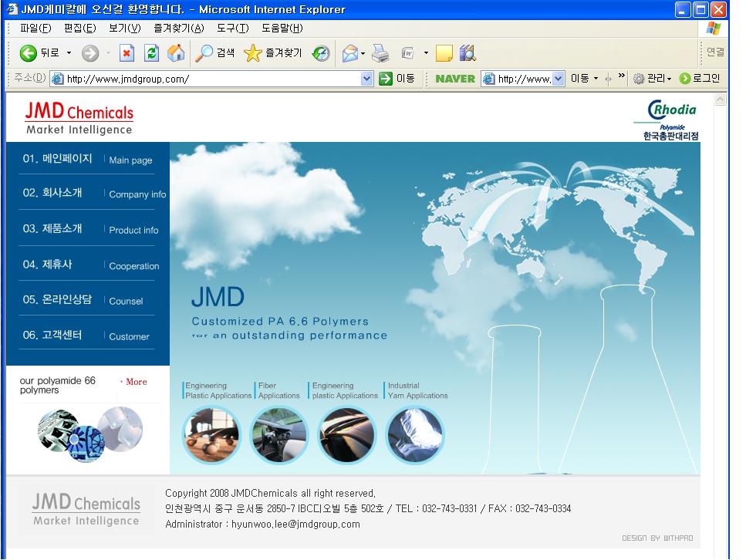Open the 즐겨찾기(A) menu
Screen dimensions: 746x560
click(x=178, y=28)
